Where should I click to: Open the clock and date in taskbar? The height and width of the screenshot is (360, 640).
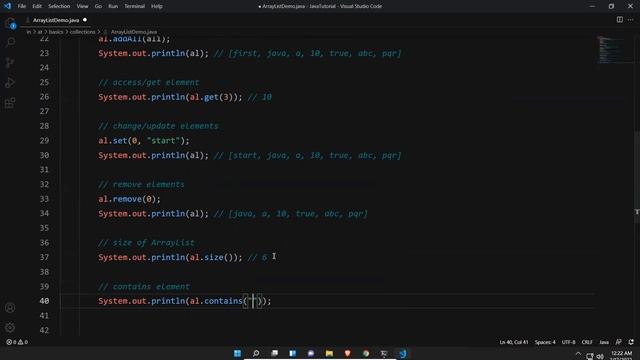[x=622, y=356]
